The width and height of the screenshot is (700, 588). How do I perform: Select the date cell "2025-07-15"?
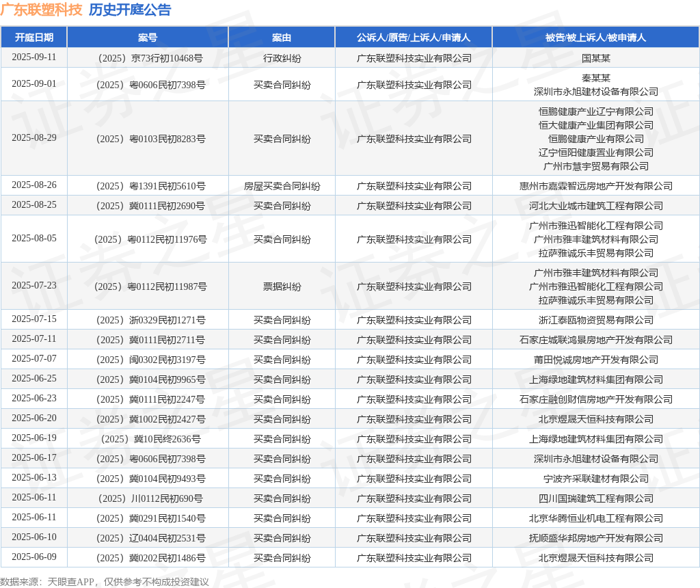click(x=34, y=319)
